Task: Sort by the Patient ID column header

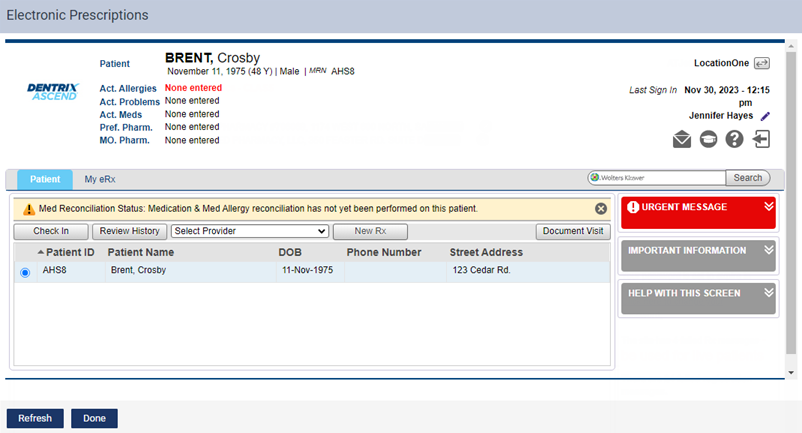Action: tap(68, 252)
